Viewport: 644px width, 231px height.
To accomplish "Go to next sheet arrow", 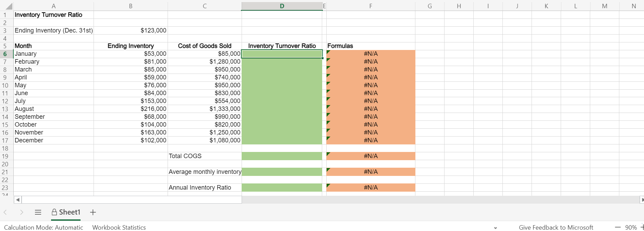I will pyautogui.click(x=22, y=212).
